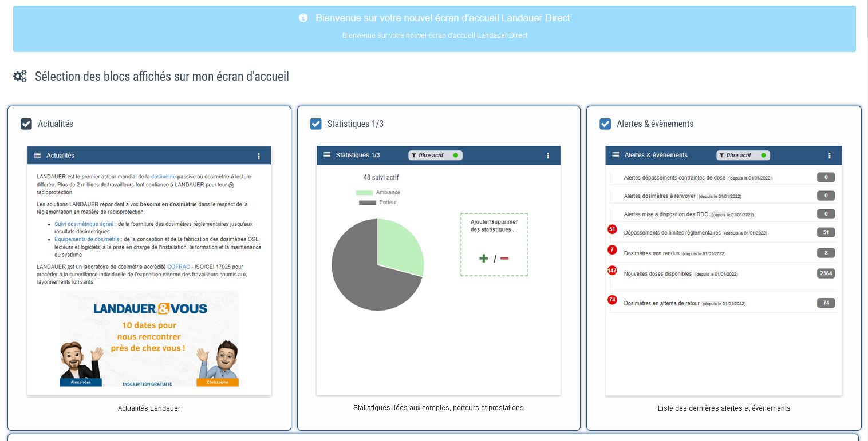Click the gray 51 count badge
Viewport: 868px width, 441px height.
coord(826,232)
